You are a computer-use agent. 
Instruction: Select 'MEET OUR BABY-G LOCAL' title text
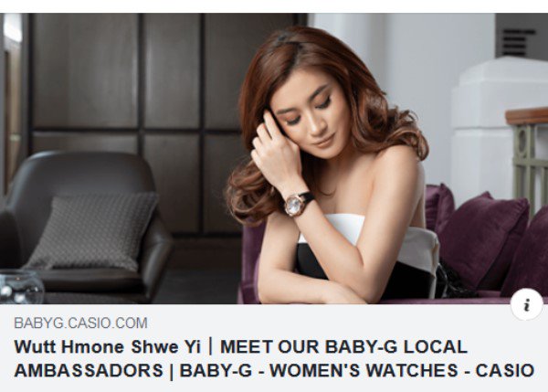(343, 347)
